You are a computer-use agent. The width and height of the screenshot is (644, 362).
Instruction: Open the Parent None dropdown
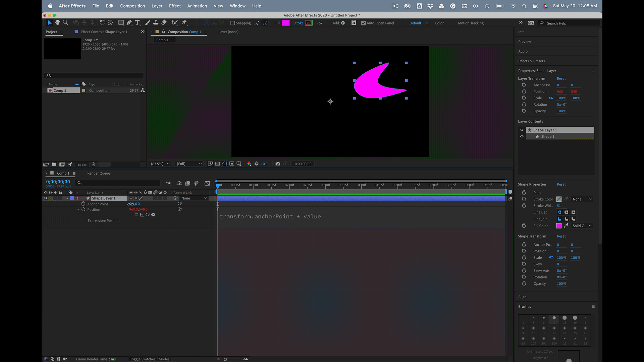click(194, 198)
